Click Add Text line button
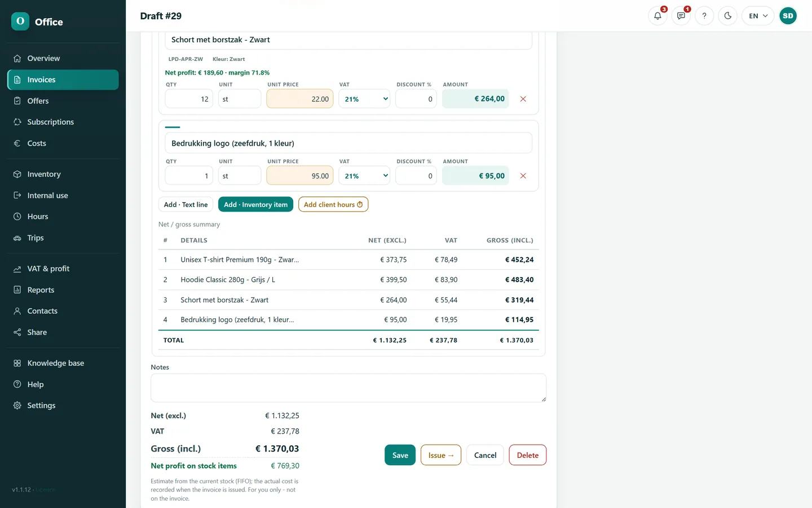Viewport: 812px width, 508px height. 186,204
